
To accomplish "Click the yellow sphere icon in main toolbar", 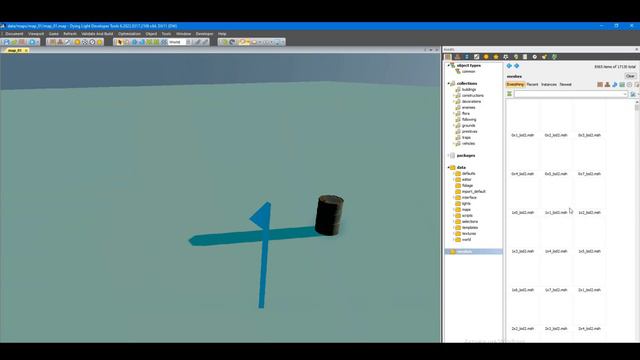I will 99,42.
